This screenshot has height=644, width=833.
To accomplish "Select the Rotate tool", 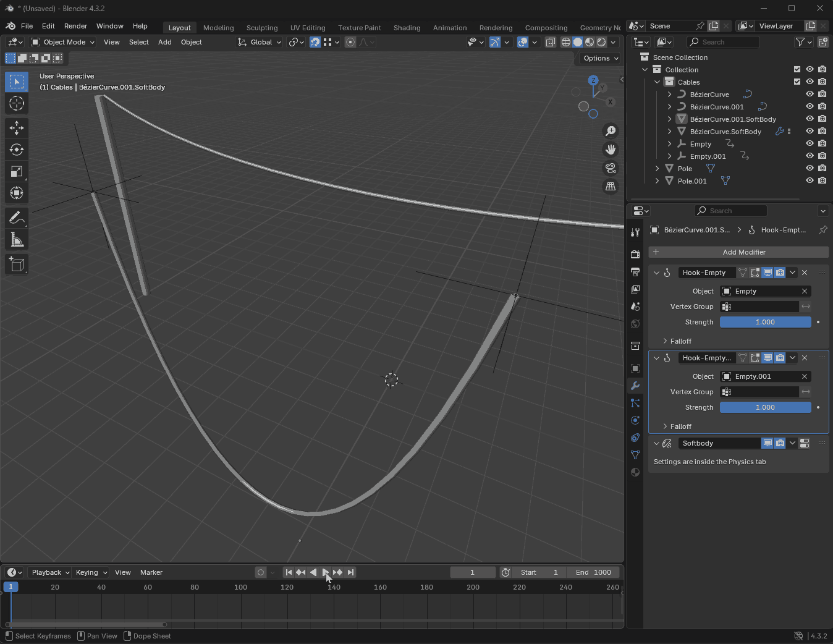I will [17, 150].
